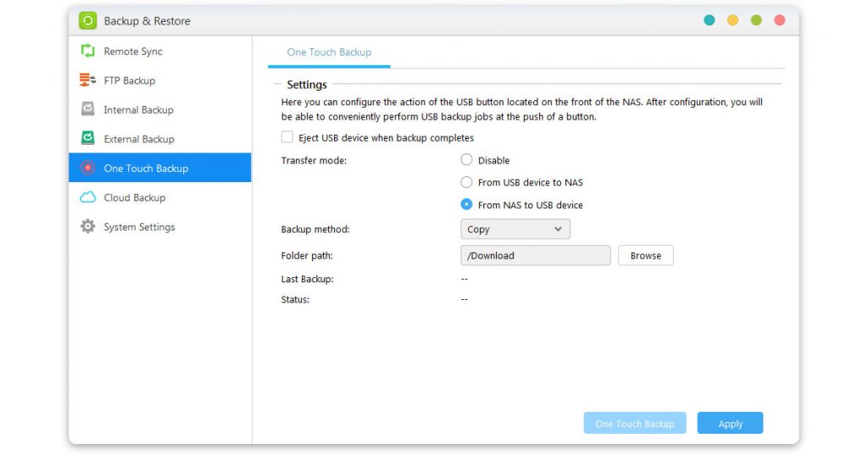Click the green window control button
Screen dimensions: 868x455
click(756, 20)
